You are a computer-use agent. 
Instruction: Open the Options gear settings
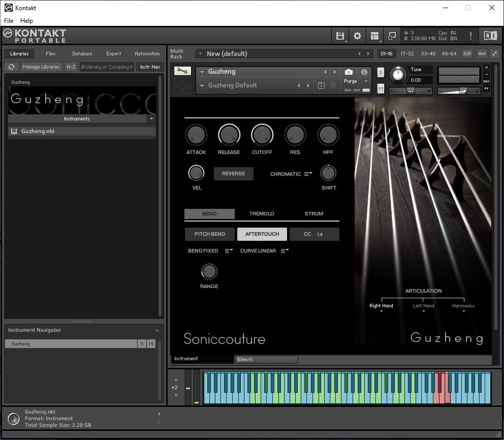(357, 36)
